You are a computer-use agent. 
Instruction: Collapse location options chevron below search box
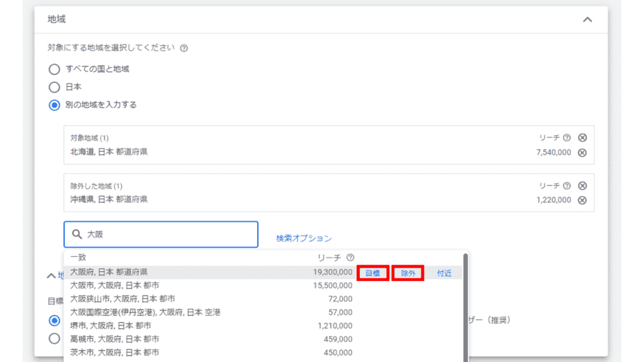point(52,275)
